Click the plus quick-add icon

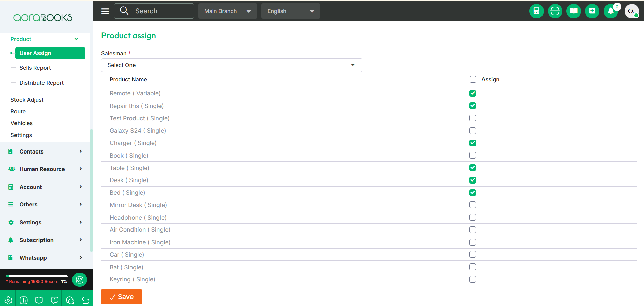tap(592, 11)
